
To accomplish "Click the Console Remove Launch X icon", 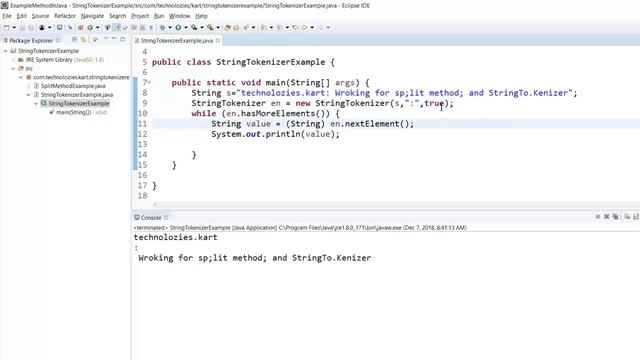I will 607,217.
